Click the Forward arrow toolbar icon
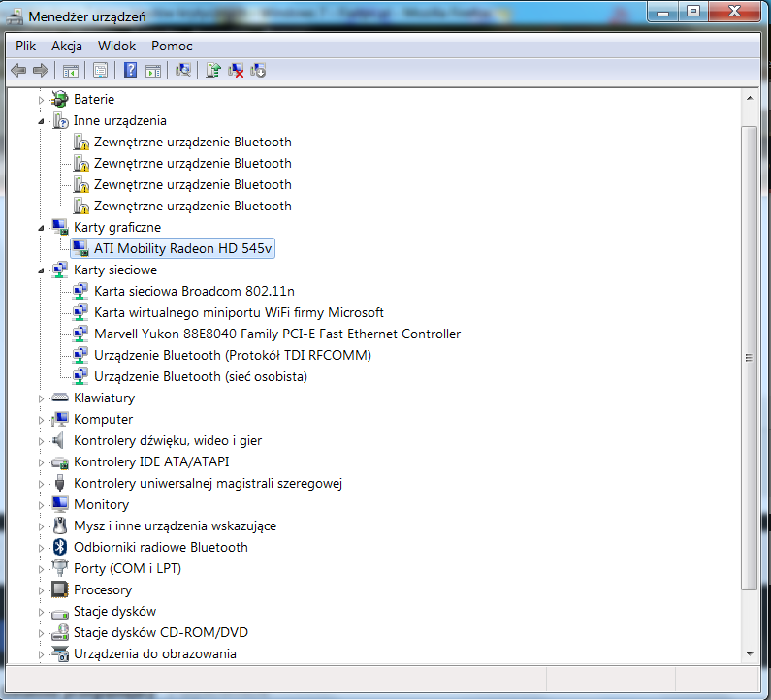771x700 pixels. (41, 71)
